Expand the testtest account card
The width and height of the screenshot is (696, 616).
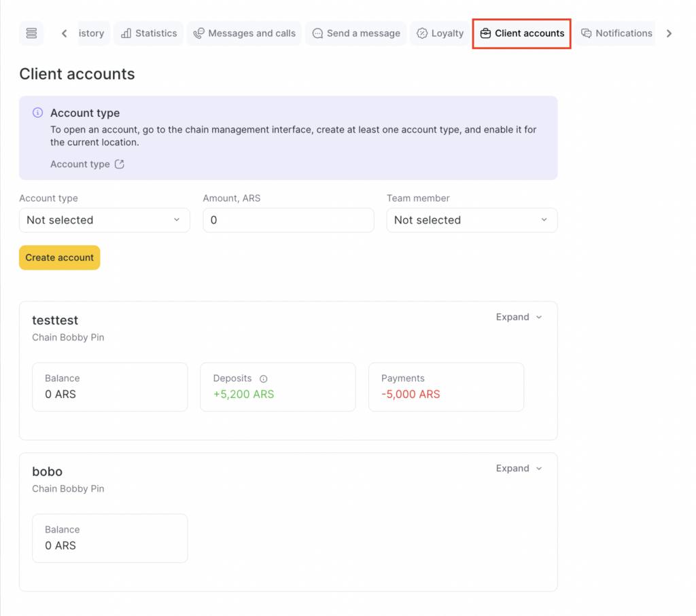519,317
